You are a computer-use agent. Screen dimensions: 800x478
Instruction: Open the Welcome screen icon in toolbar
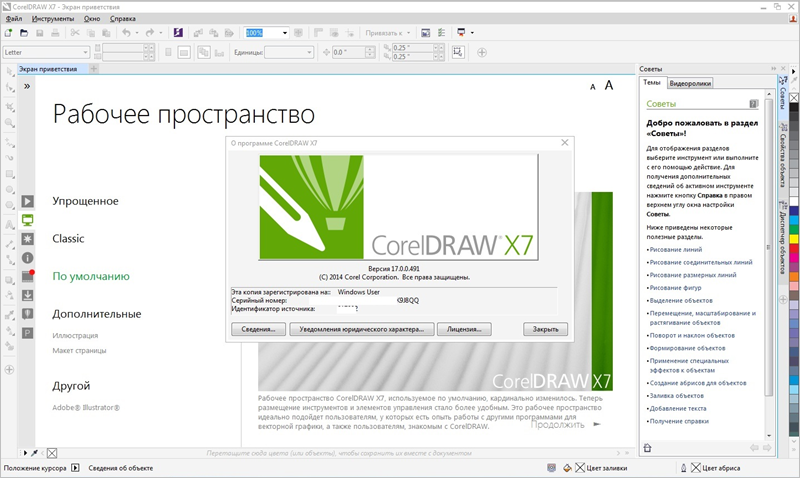click(x=426, y=33)
